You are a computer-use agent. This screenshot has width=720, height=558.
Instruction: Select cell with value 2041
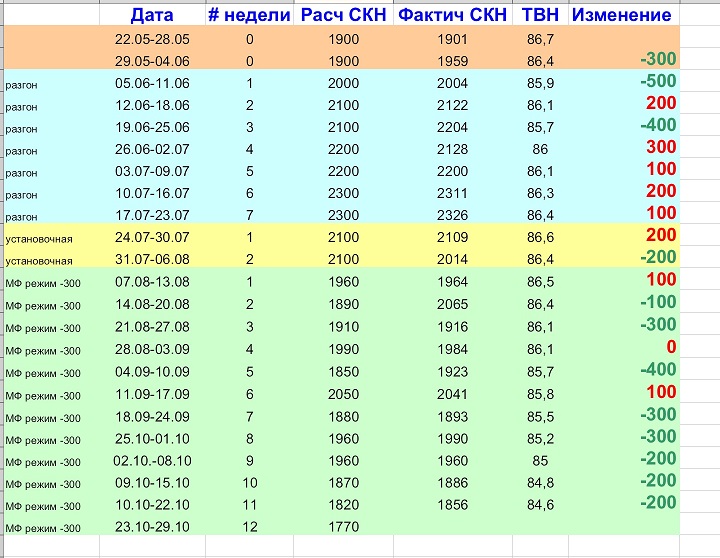pos(453,395)
